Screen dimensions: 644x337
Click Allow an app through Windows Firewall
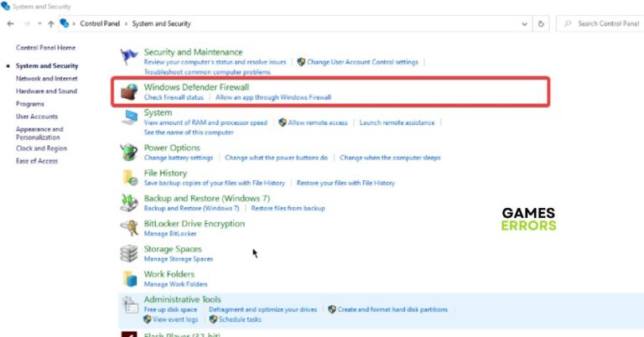[x=273, y=97]
